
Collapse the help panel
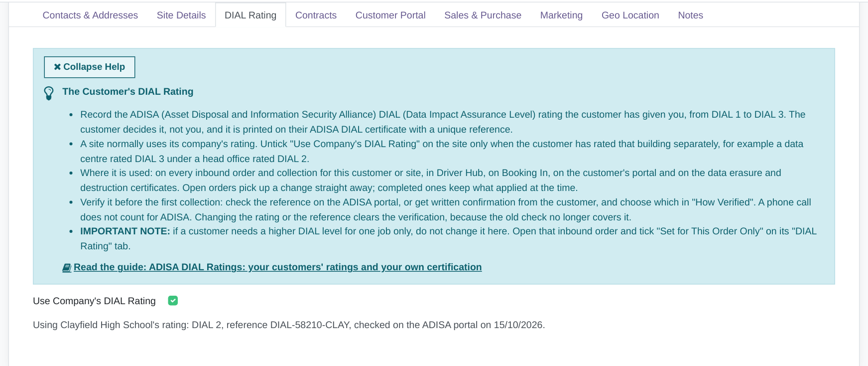pyautogui.click(x=90, y=67)
